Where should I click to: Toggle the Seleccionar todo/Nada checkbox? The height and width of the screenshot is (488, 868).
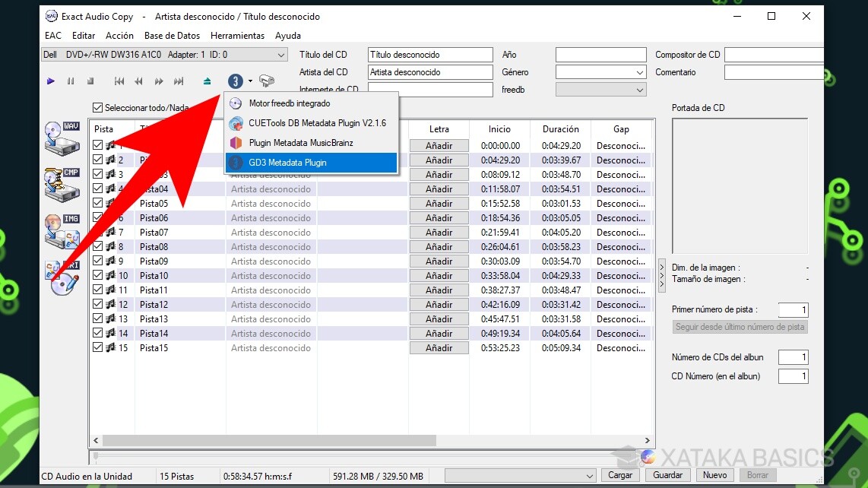point(98,107)
